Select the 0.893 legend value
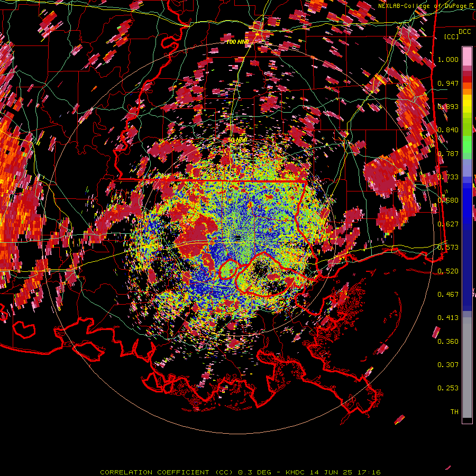This screenshot has width=476, height=476. (448, 106)
